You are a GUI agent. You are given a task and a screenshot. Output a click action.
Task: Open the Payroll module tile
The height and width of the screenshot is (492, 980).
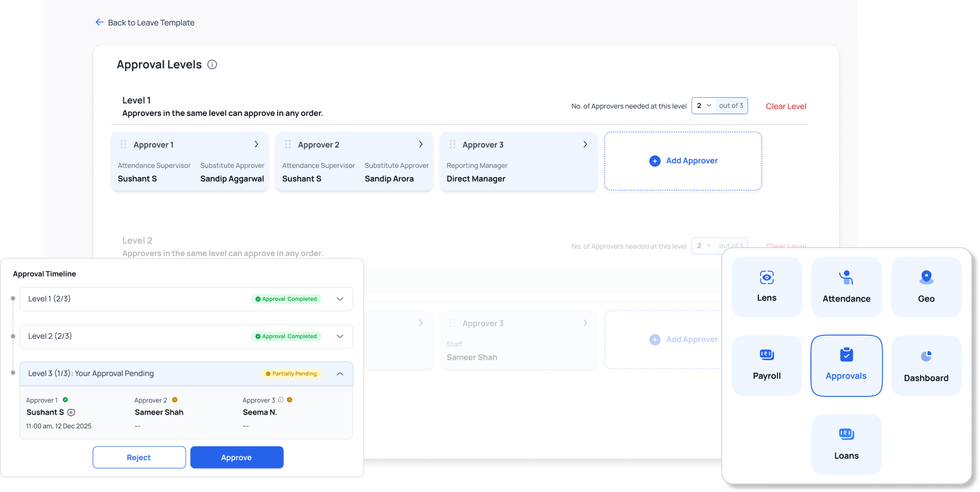pos(767,365)
